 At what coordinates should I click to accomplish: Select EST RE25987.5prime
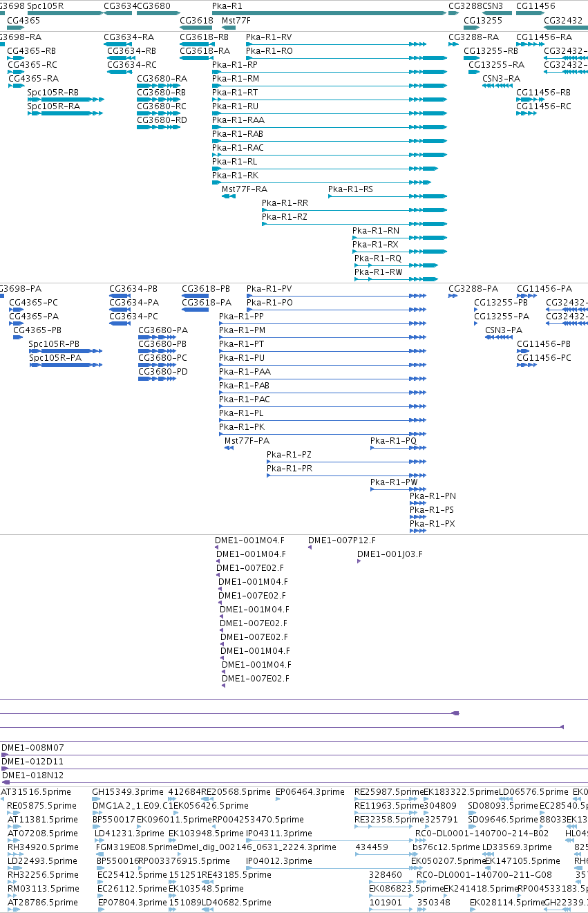(389, 791)
